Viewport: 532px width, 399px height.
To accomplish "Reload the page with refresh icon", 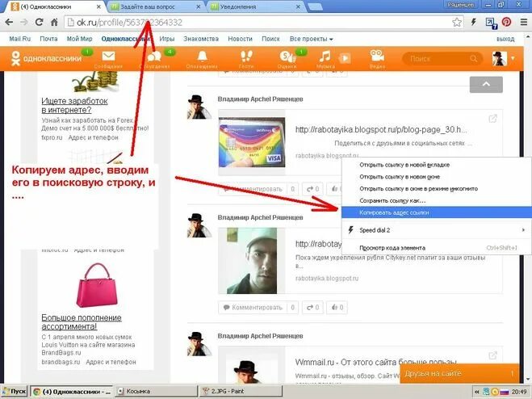I will pos(39,23).
